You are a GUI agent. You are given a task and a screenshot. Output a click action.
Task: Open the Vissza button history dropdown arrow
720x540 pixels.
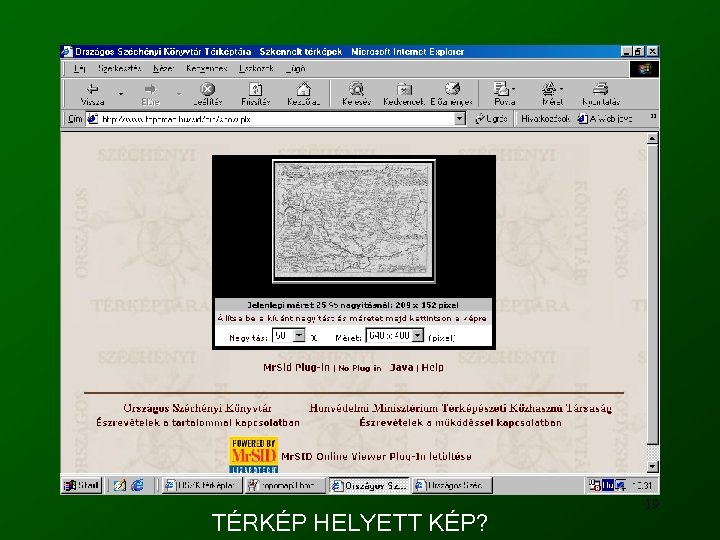[x=121, y=94]
